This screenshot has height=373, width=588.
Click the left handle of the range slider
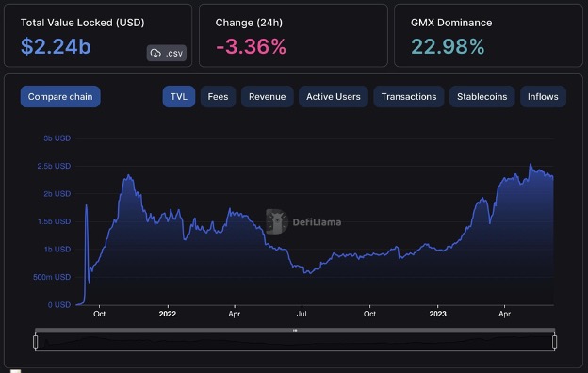pos(36,342)
